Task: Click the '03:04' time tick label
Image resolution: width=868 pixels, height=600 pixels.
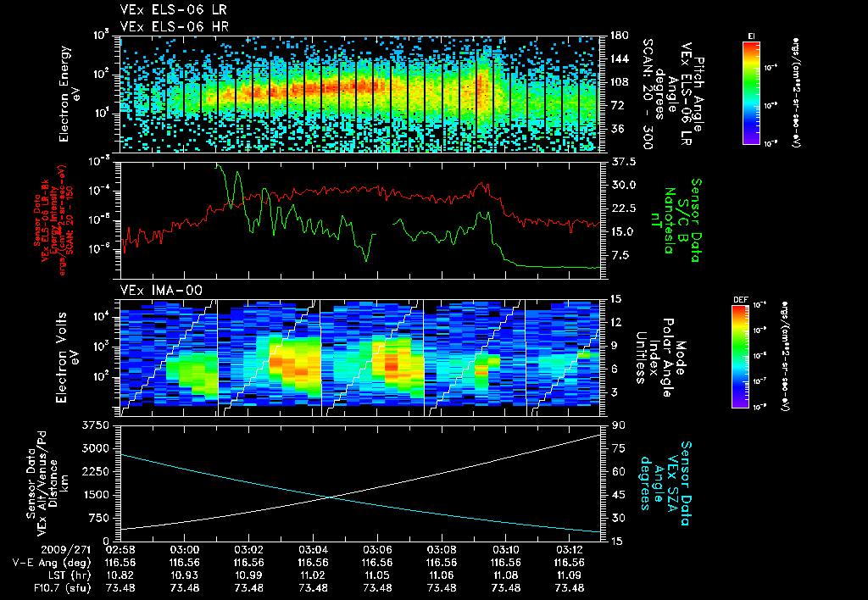Action: pos(314,550)
